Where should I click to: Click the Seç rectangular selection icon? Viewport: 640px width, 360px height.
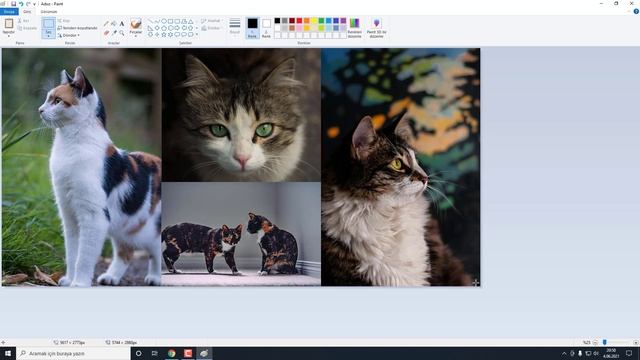click(49, 24)
